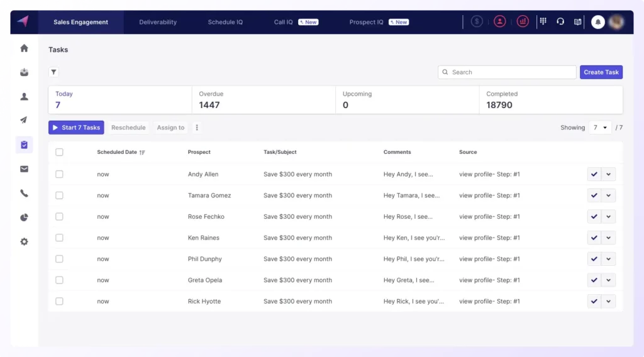This screenshot has width=644, height=357.
Task: Open the Home icon in sidebar
Action: tap(25, 48)
